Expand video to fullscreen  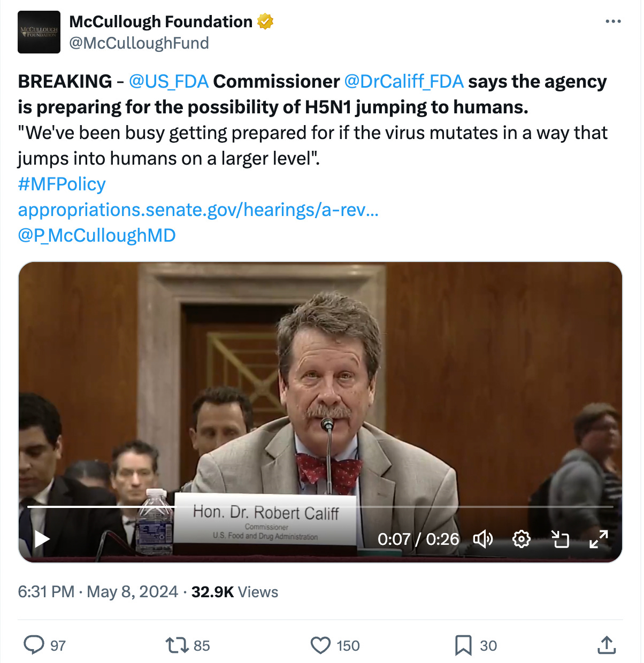(599, 539)
